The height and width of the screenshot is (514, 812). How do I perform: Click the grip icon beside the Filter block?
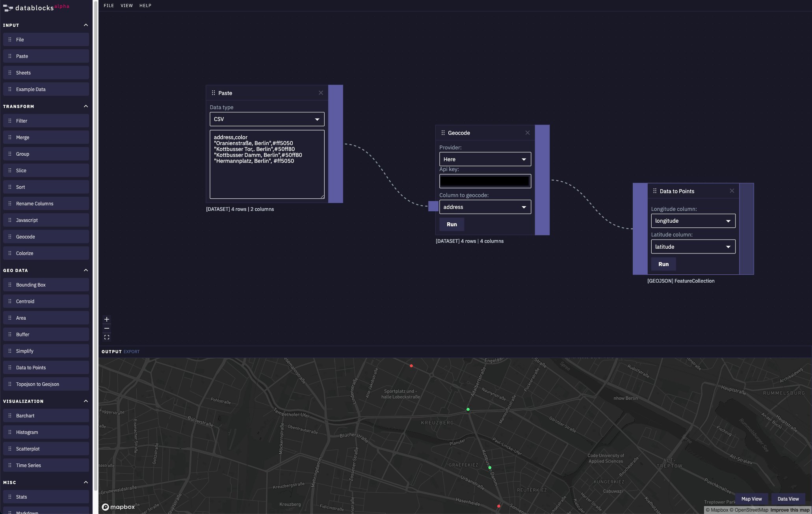10,121
